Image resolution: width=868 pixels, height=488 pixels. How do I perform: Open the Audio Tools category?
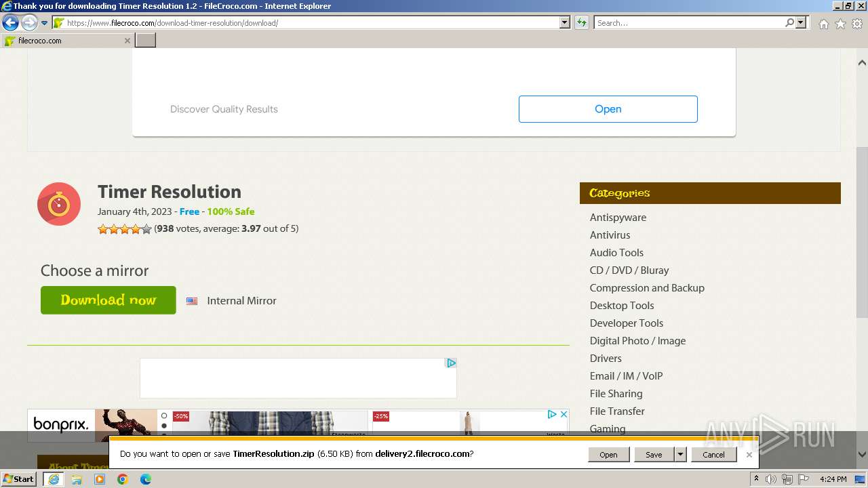[616, 253]
